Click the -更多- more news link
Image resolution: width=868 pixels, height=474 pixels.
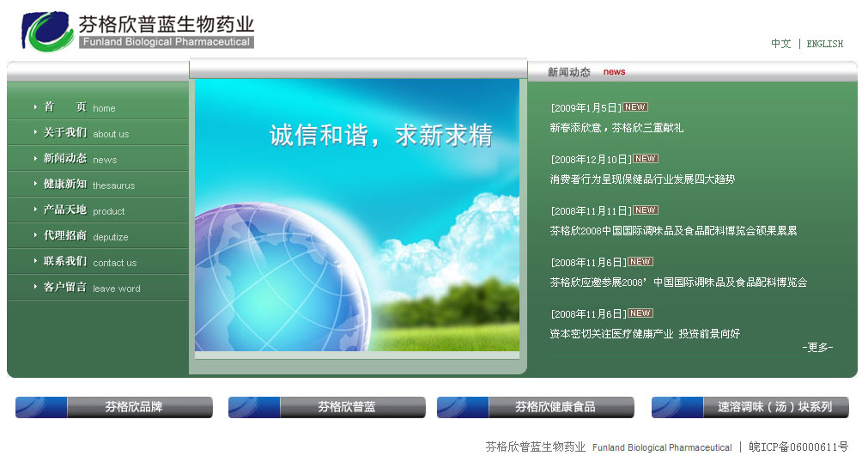click(817, 347)
